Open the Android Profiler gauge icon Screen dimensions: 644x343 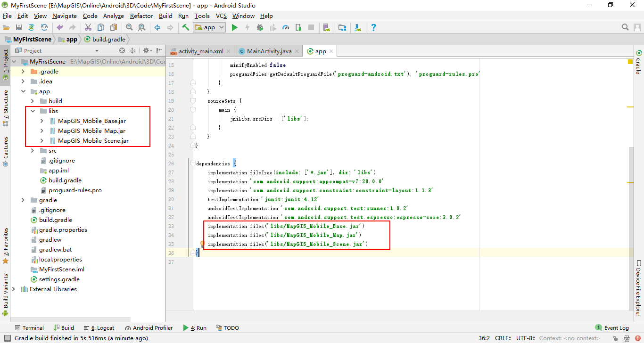coord(285,28)
